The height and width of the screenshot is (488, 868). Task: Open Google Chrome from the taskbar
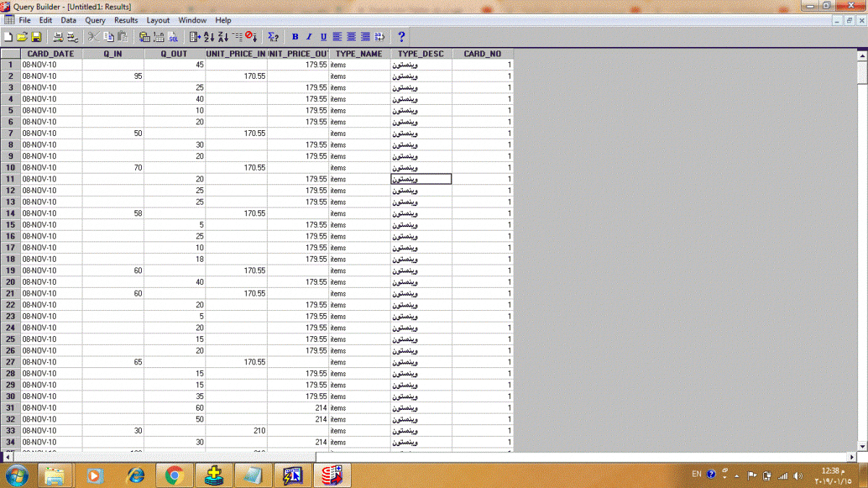point(174,475)
